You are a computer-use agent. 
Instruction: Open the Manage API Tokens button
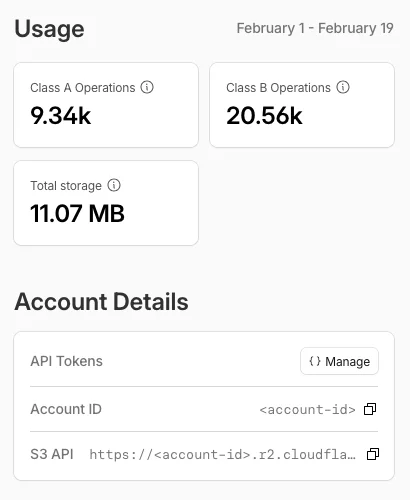pyautogui.click(x=339, y=361)
